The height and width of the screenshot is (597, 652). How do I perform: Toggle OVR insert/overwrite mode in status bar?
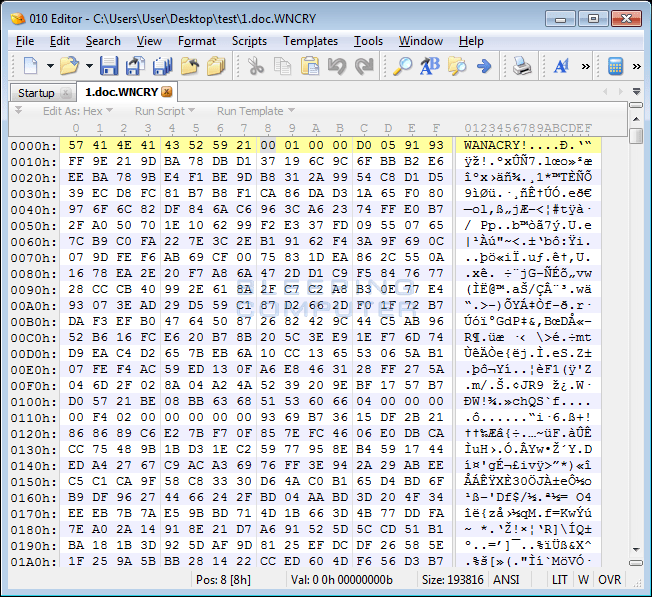(610, 579)
